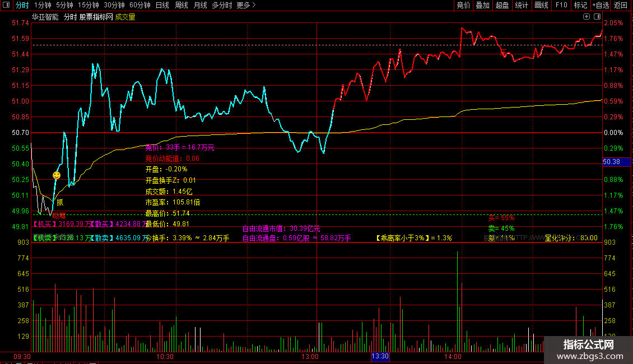633x364 pixels.
Task: Click the 市盈率: 105.81倍 text
Action: (x=173, y=202)
